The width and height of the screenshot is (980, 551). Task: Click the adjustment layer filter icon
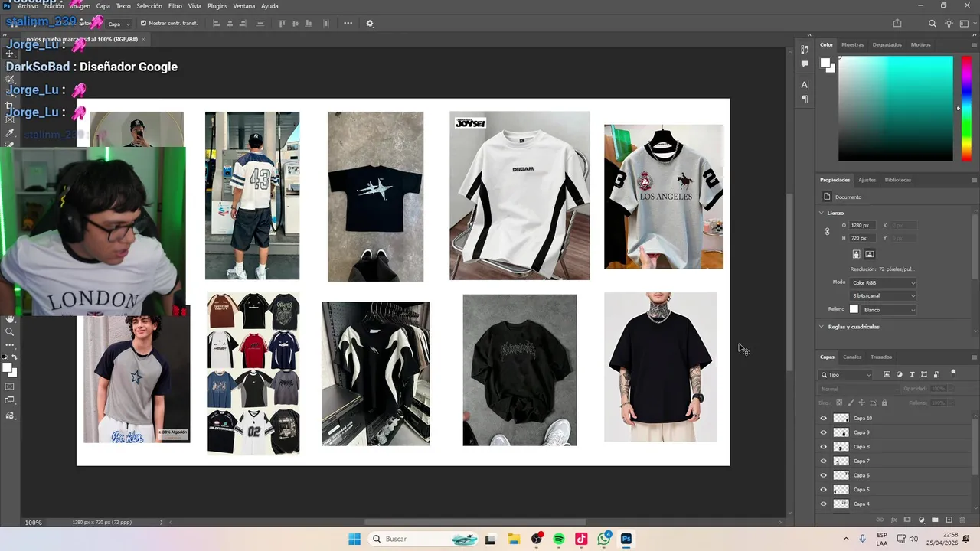(x=900, y=374)
